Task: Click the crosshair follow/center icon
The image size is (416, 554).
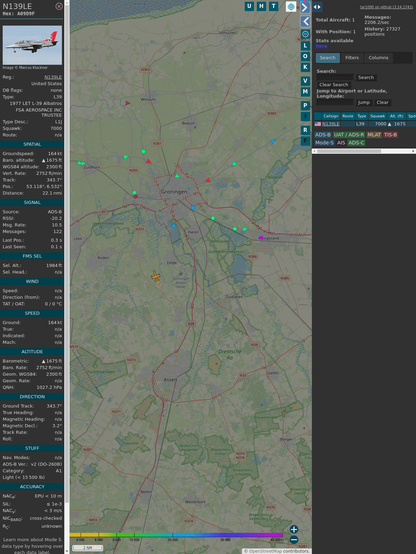Action: click(305, 34)
